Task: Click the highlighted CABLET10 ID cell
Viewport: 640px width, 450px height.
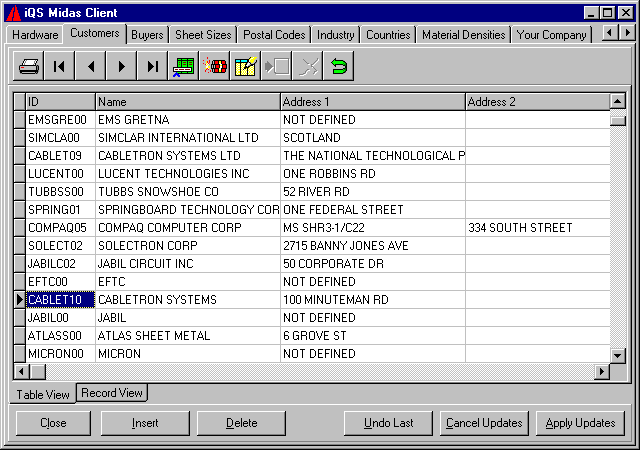Action: click(x=60, y=299)
